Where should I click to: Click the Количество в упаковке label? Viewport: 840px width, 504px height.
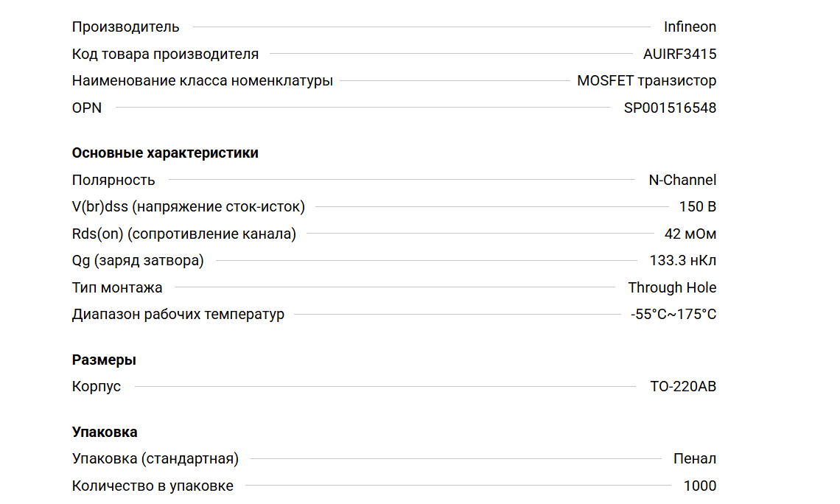tap(153, 486)
